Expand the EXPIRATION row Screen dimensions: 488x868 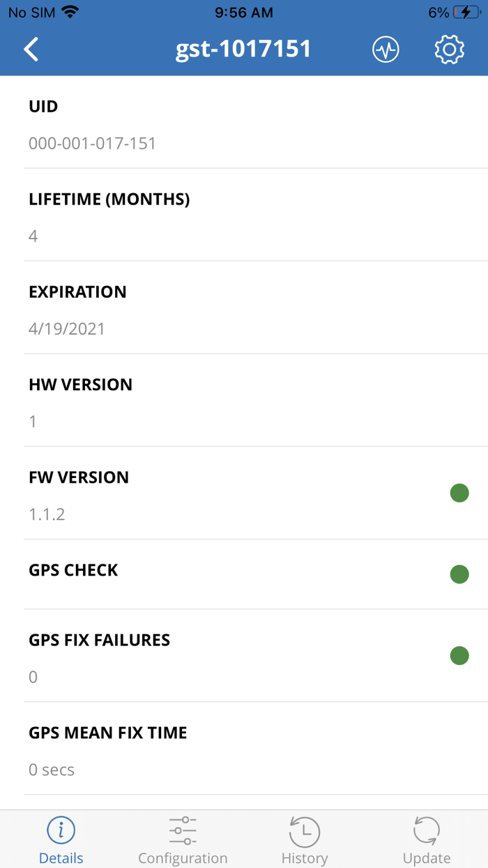pyautogui.click(x=244, y=309)
